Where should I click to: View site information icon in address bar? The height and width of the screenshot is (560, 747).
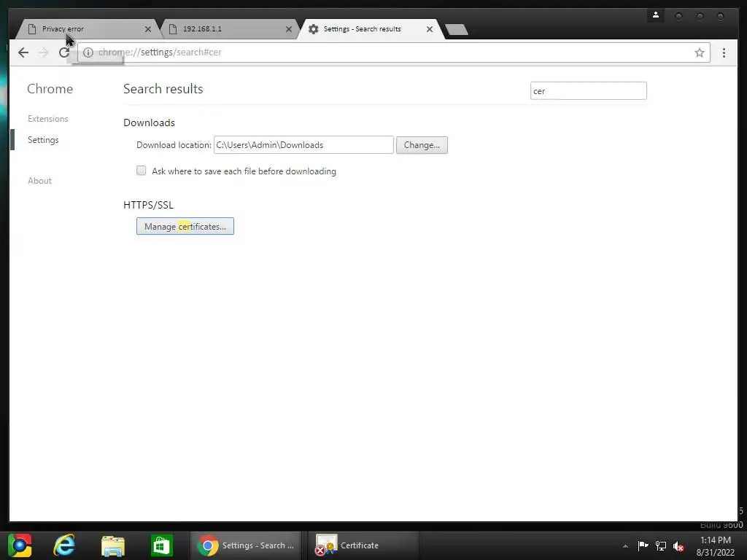(88, 52)
